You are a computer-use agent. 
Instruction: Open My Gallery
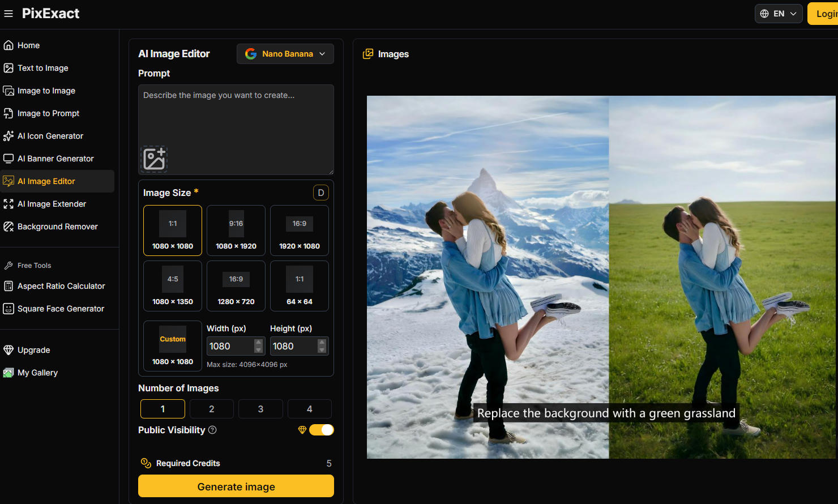(x=37, y=373)
